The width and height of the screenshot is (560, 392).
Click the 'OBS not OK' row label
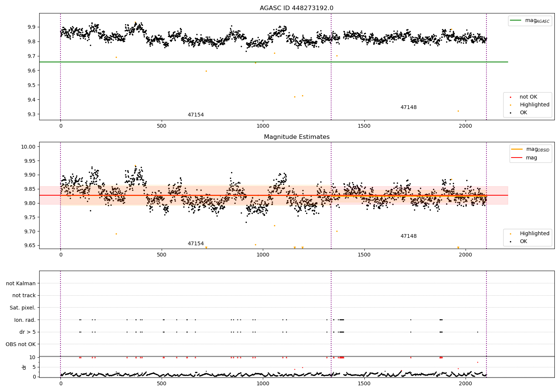pos(21,344)
